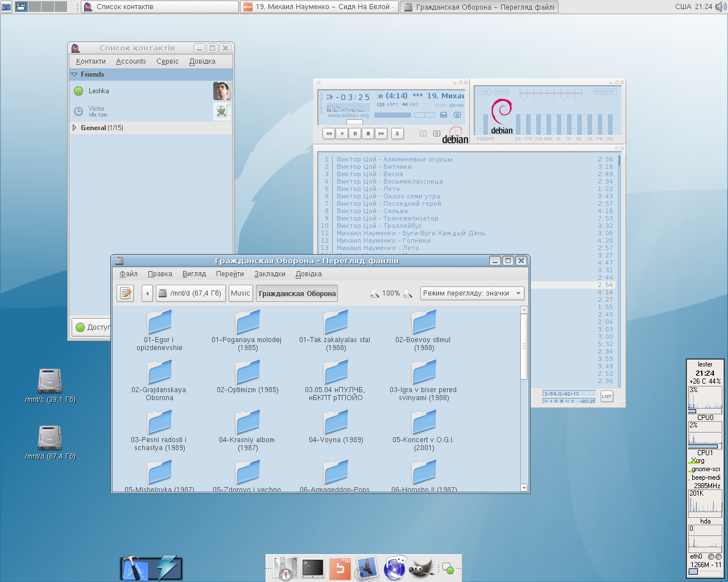The width and height of the screenshot is (728, 582).
Task: Open the view mode dropdown
Action: (471, 293)
